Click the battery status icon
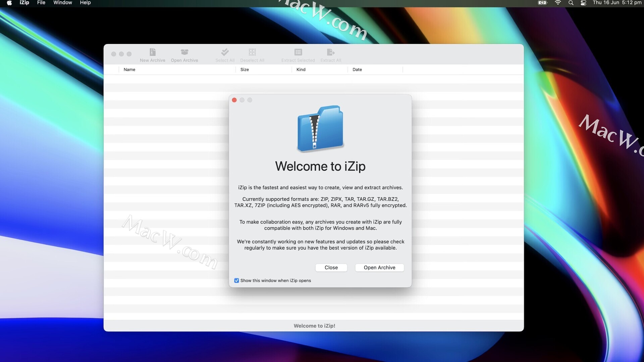Viewport: 644px width, 362px height. pos(543,3)
